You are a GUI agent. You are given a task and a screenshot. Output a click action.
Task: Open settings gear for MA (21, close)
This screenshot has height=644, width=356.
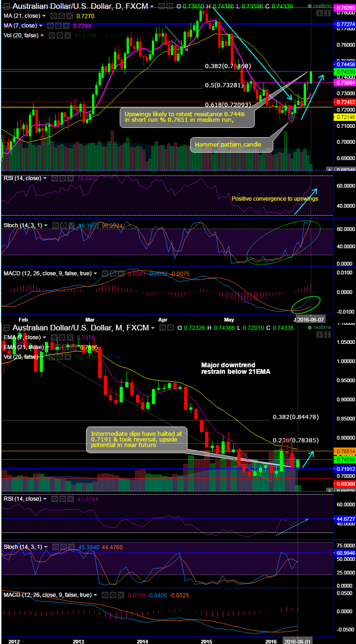(x=62, y=16)
